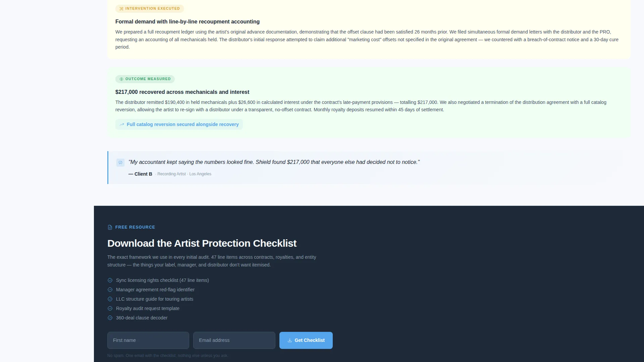Submit with the Get Checklist button

coord(306,340)
